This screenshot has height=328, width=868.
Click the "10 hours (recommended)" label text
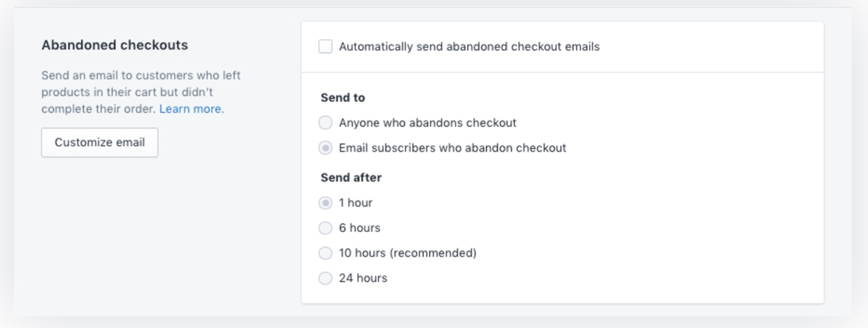point(407,254)
